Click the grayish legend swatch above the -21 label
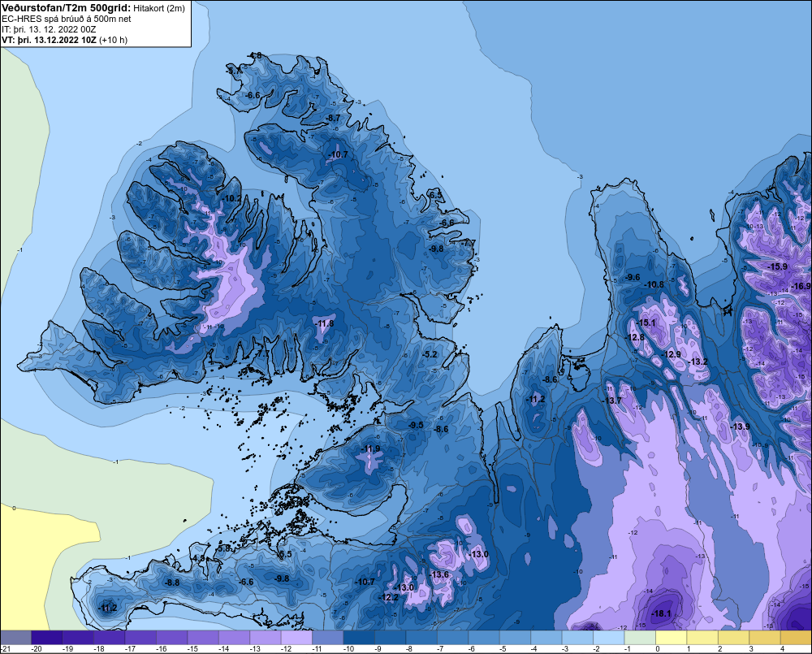Viewport: 812px width, 654px height. (15, 638)
